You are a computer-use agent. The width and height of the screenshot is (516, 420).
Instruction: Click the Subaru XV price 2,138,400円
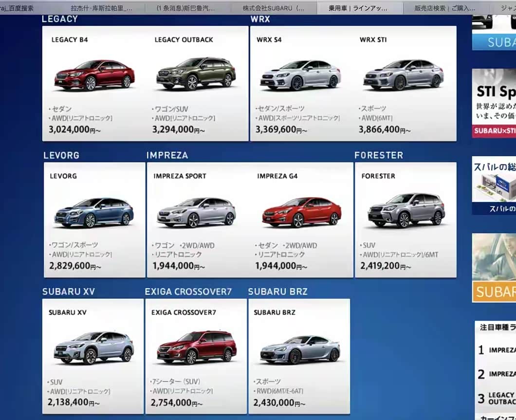pyautogui.click(x=74, y=402)
